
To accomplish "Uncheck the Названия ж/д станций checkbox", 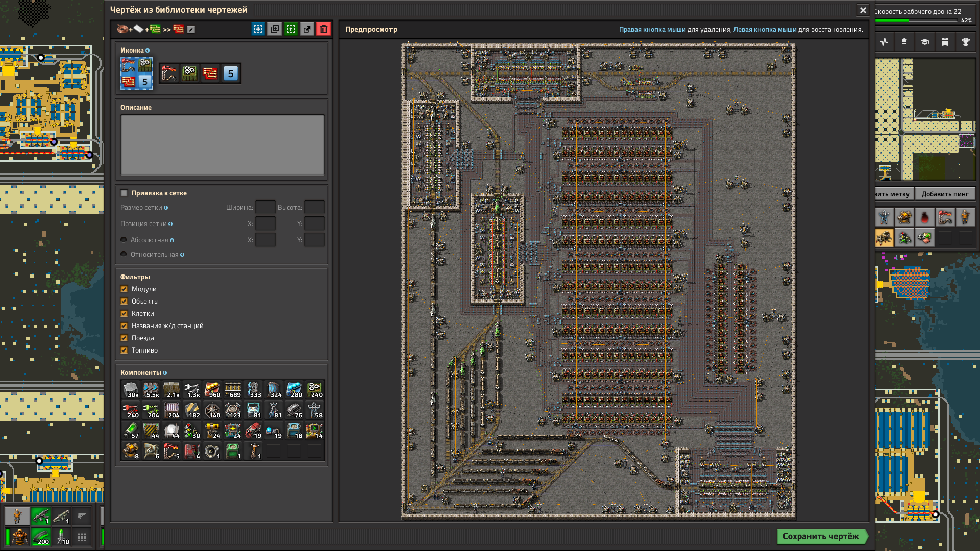I will coord(124,326).
